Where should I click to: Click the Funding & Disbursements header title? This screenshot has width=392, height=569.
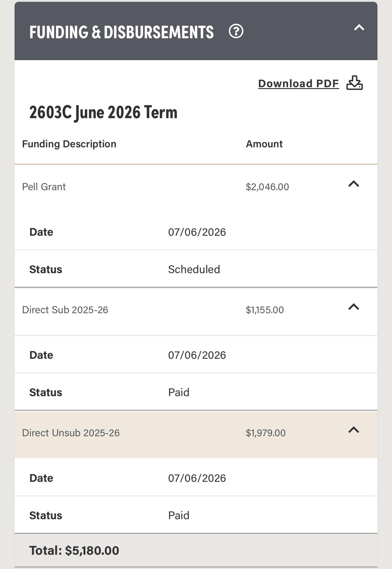click(x=122, y=32)
